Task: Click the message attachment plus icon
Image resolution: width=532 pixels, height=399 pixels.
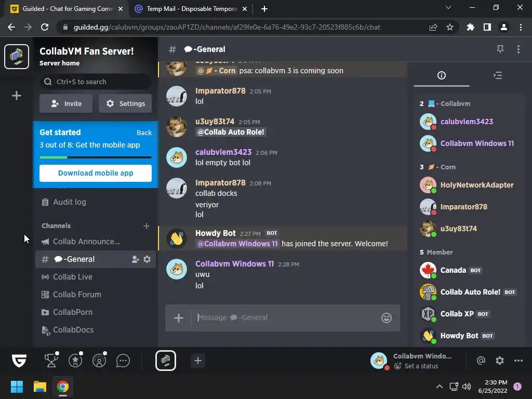Action: coord(179,318)
